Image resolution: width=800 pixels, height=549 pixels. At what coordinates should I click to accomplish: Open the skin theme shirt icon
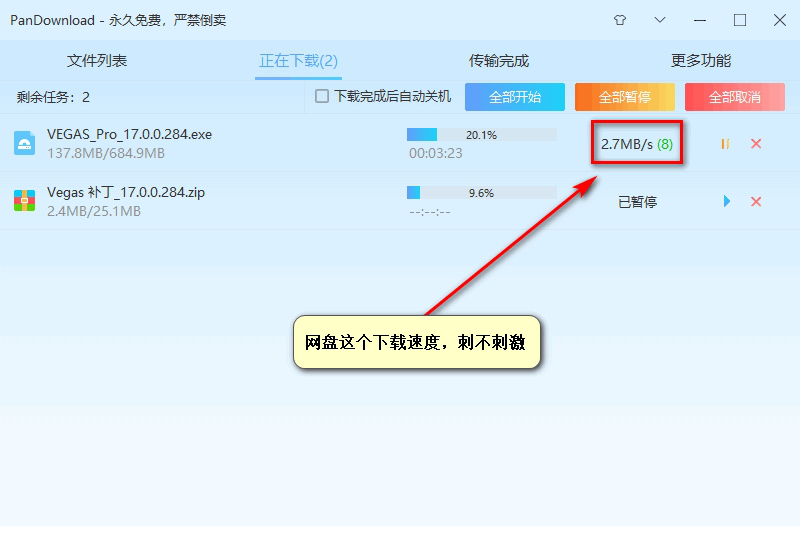(620, 20)
